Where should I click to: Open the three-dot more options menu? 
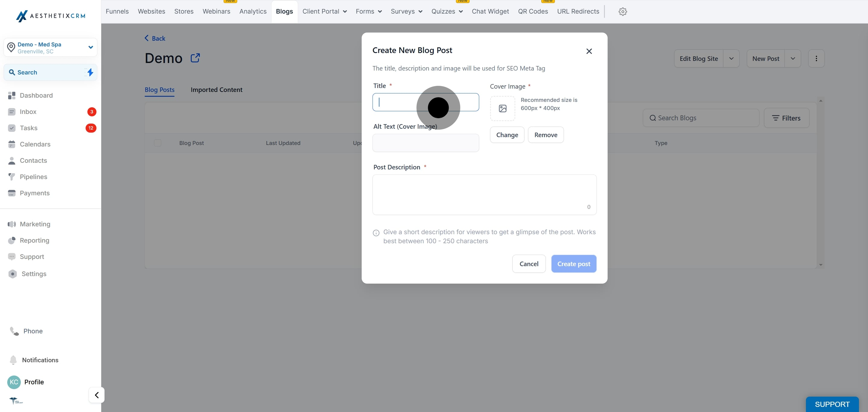816,58
